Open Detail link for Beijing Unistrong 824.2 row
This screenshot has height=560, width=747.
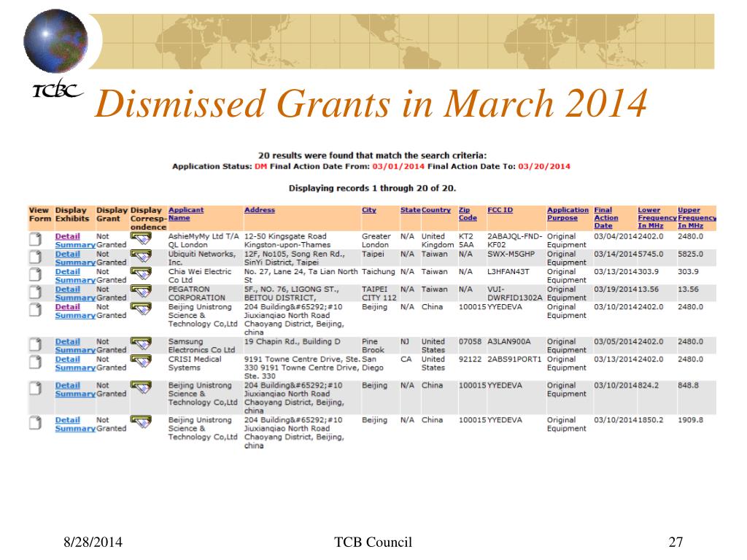coord(68,385)
